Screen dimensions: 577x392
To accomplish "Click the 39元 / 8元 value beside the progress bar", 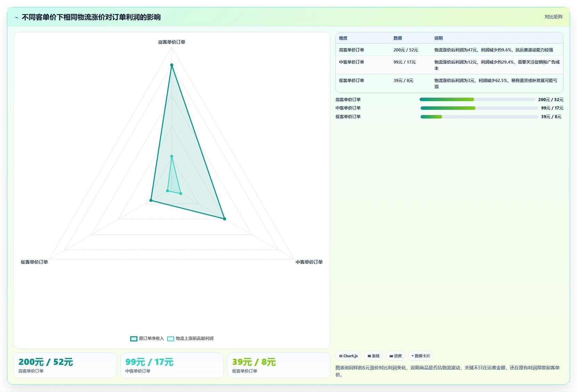I will pyautogui.click(x=551, y=117).
